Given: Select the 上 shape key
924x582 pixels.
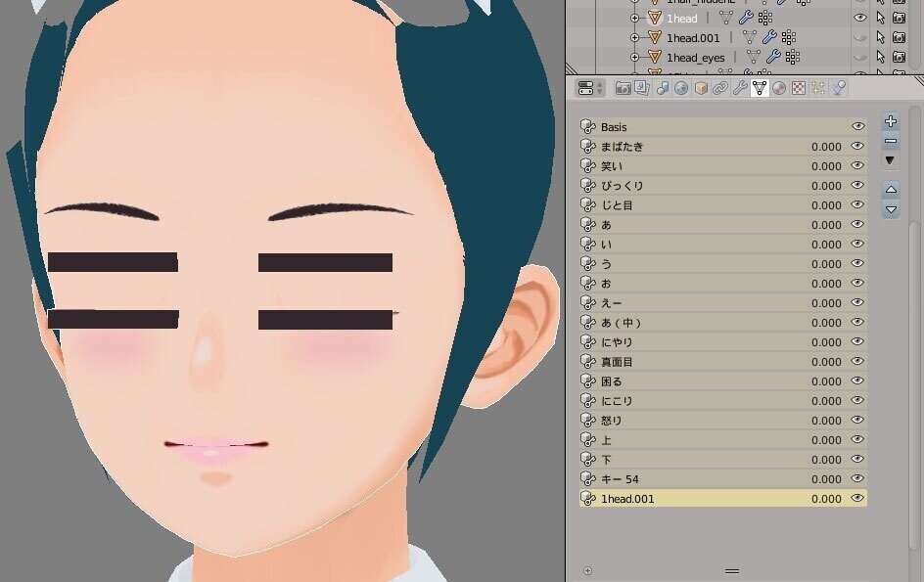Looking at the screenshot, I should tap(723, 439).
